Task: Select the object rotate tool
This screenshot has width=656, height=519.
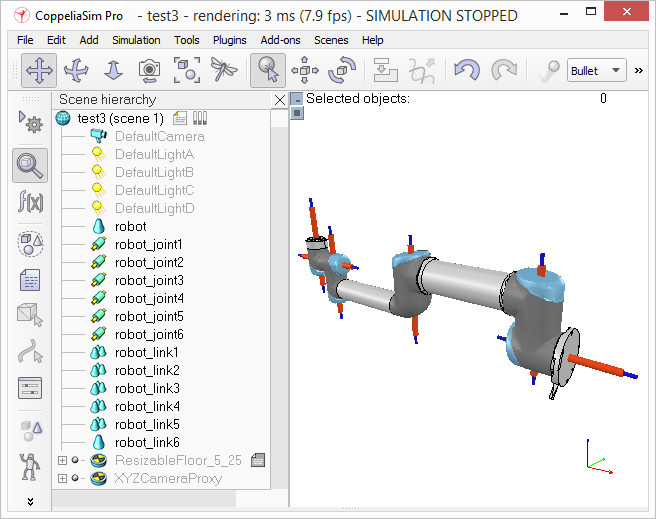Action: pyautogui.click(x=342, y=70)
